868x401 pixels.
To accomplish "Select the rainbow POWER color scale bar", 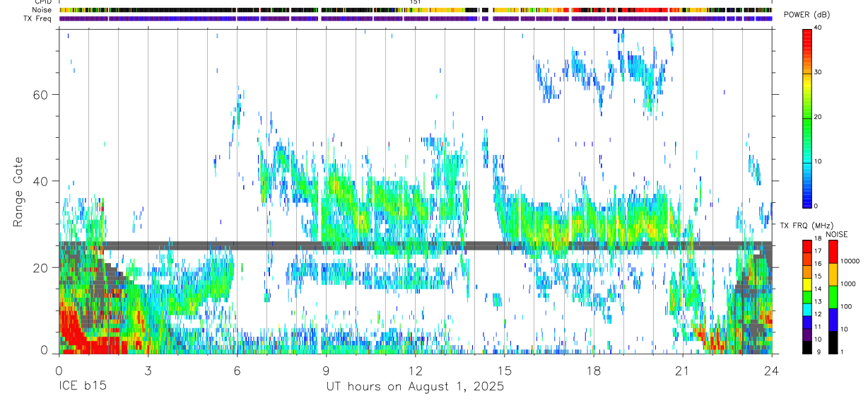I will [807, 117].
